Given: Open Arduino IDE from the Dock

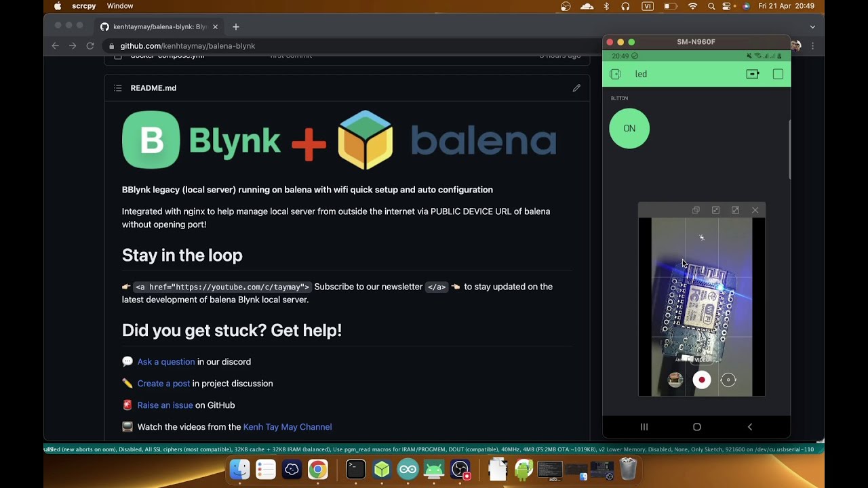Looking at the screenshot, I should point(408,469).
